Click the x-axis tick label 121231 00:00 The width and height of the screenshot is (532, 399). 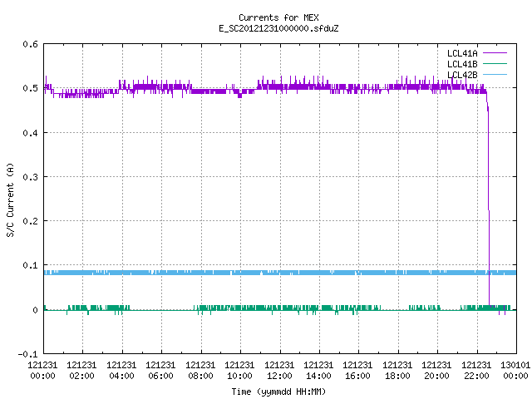click(42, 370)
